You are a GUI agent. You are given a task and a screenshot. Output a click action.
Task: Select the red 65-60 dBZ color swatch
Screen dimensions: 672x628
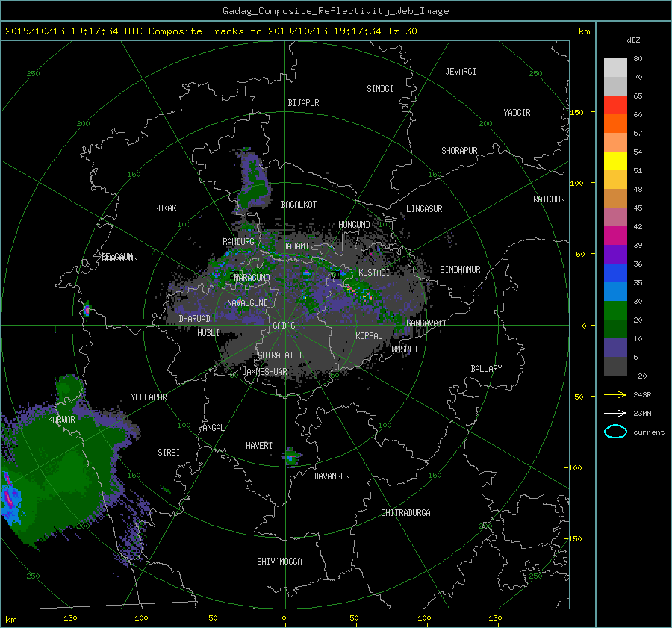(x=615, y=105)
